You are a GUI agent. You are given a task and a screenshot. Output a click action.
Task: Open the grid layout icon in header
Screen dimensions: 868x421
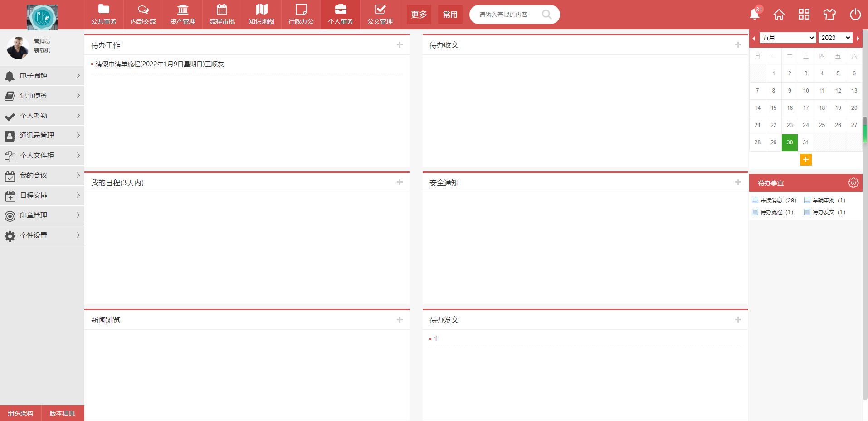(x=804, y=15)
